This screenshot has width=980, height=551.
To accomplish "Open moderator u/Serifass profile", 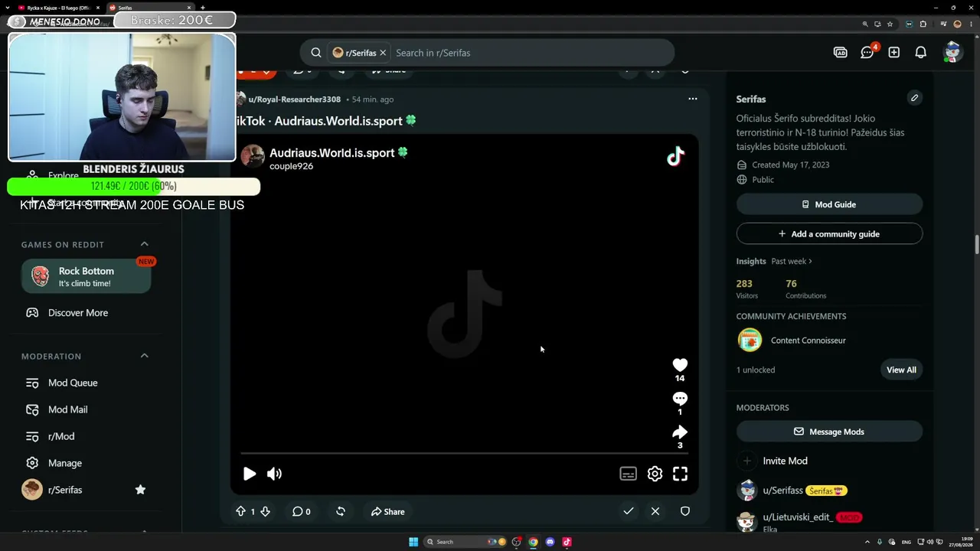I will click(x=782, y=491).
